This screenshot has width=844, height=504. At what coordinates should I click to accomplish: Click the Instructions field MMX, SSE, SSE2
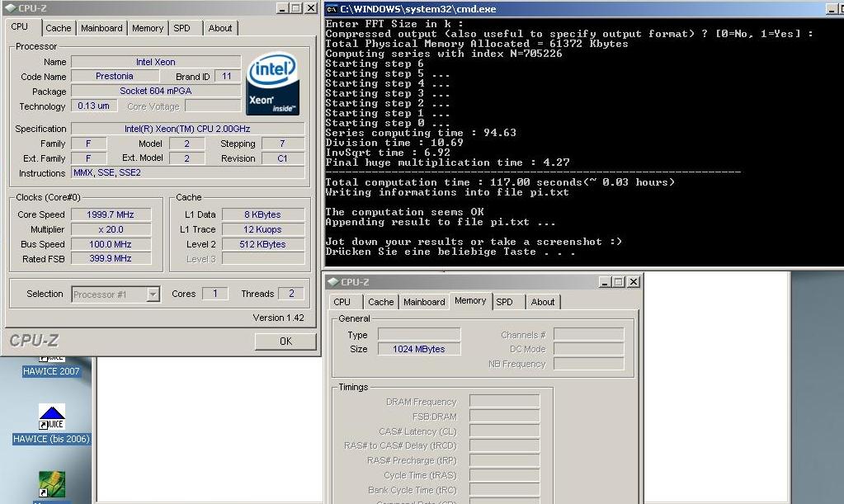point(187,172)
